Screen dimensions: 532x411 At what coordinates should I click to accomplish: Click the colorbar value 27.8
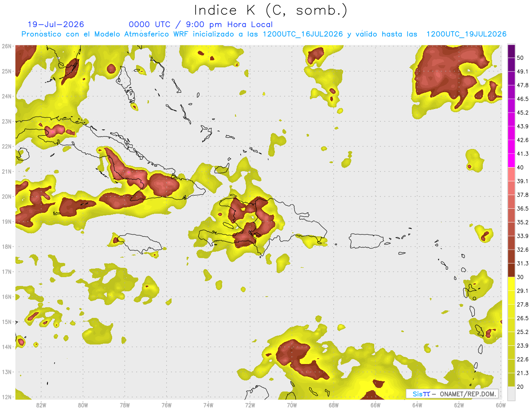[523, 305]
